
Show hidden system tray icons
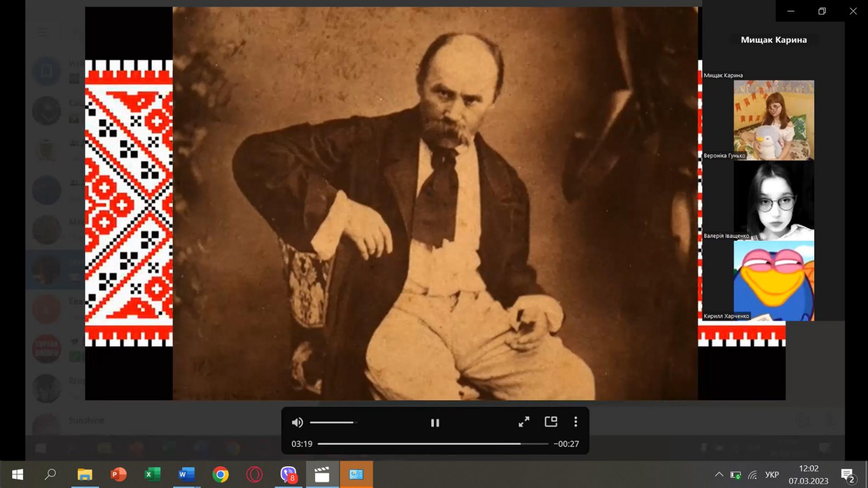coord(719,474)
